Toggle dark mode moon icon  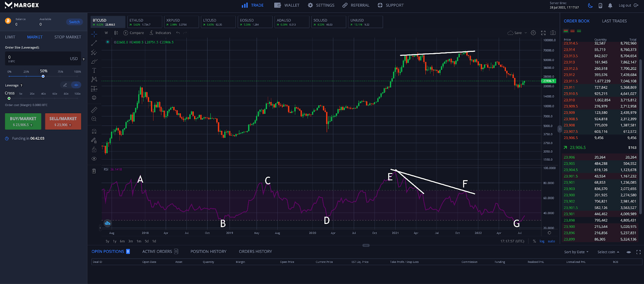tap(590, 6)
